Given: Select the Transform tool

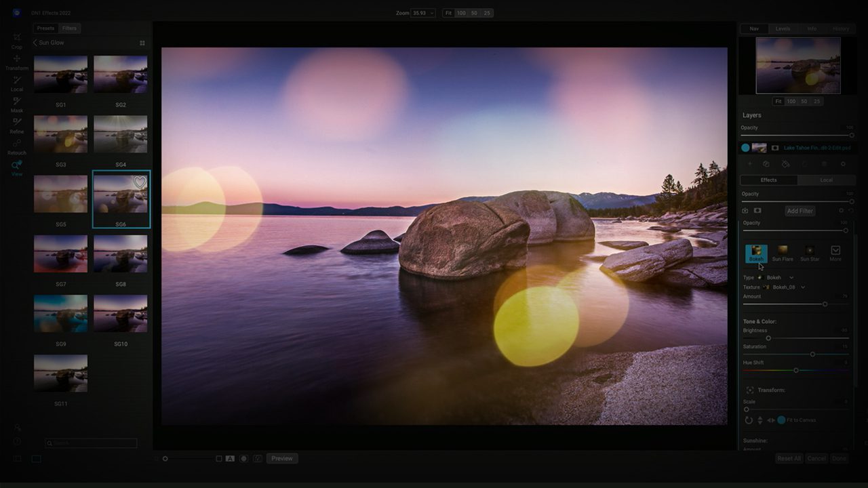Looking at the screenshot, I should [x=17, y=62].
